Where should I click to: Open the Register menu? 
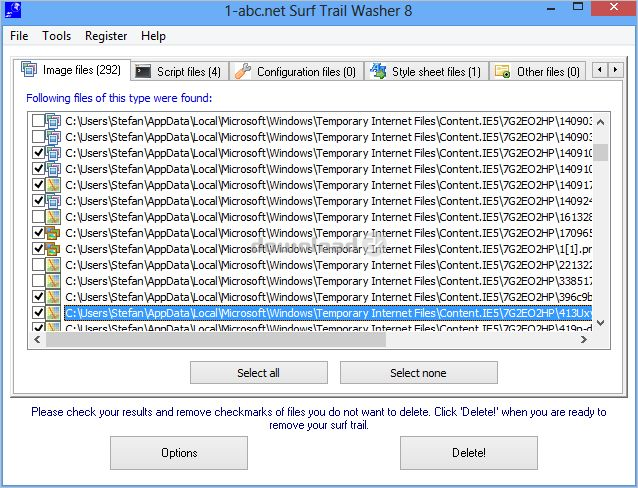(106, 36)
